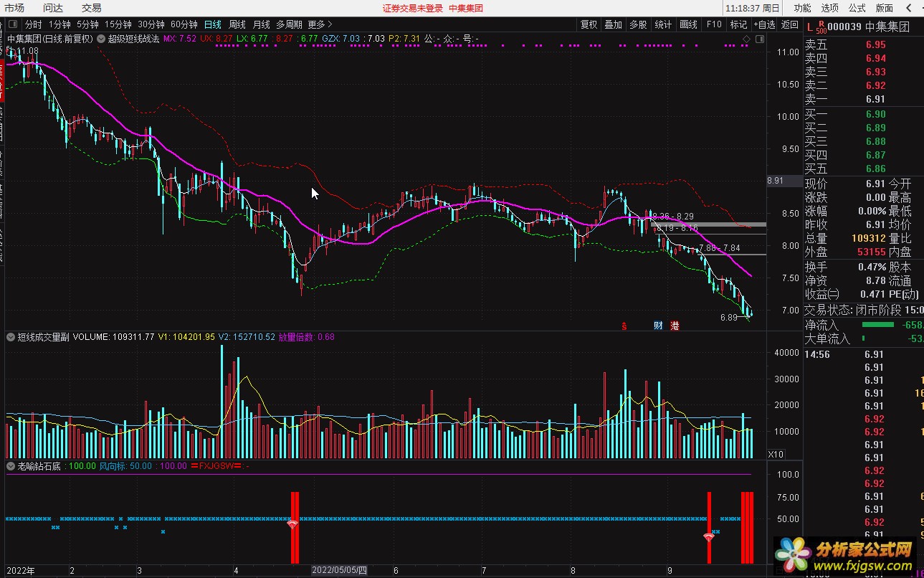Viewport: 924px width, 578px height.
Task: Click the 换手 value 0.47%
Action: [x=872, y=267]
